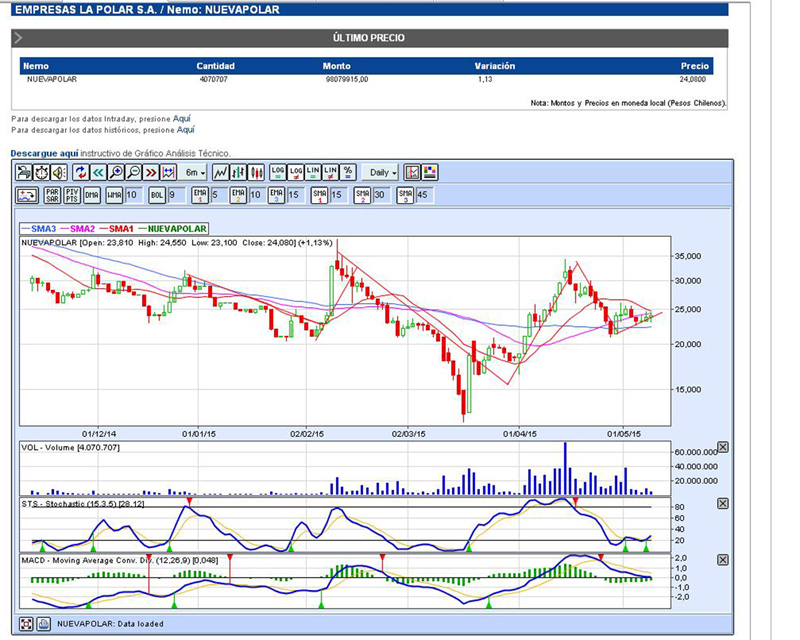Close the MACD indicator panel
Screen dimensions: 800x640
point(723,560)
